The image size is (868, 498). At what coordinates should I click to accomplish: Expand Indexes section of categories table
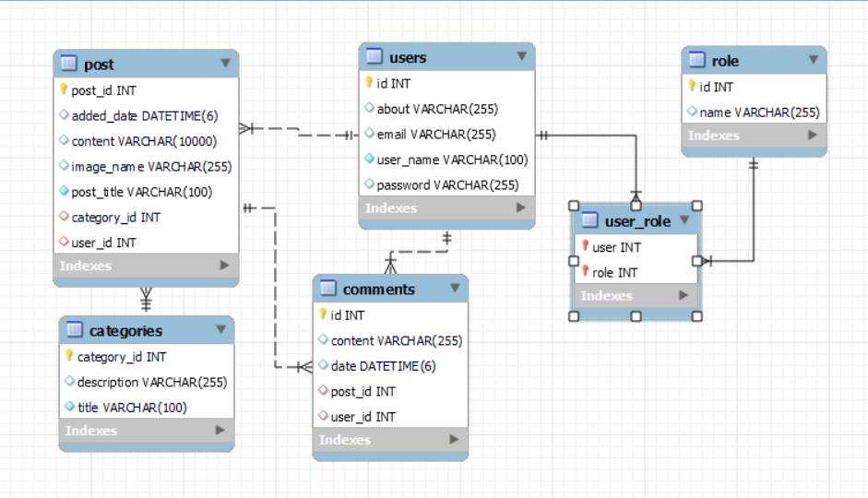click(x=220, y=431)
